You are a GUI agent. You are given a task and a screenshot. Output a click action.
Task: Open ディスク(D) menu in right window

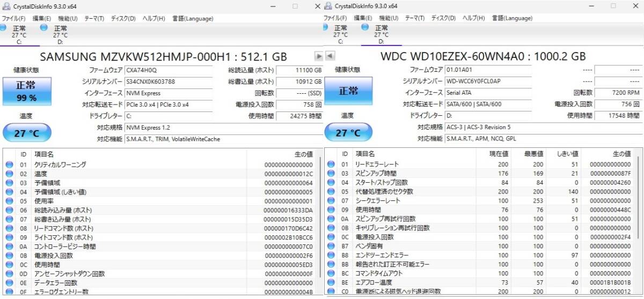(443, 18)
